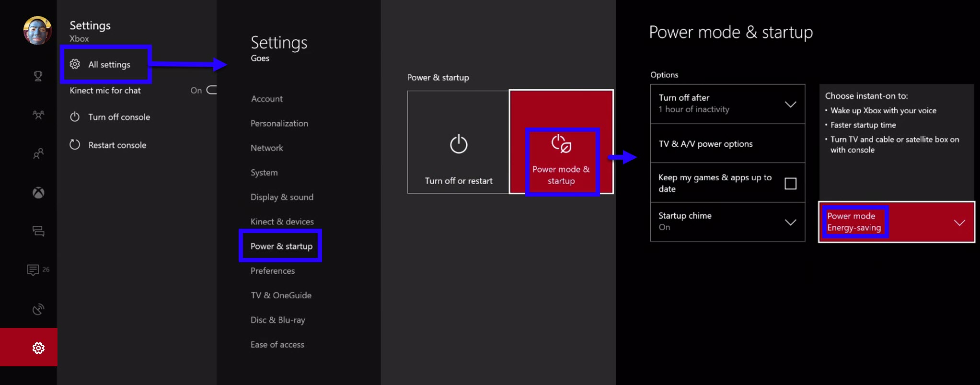Open messages icon showing 26
980x385 pixels.
tap(34, 270)
